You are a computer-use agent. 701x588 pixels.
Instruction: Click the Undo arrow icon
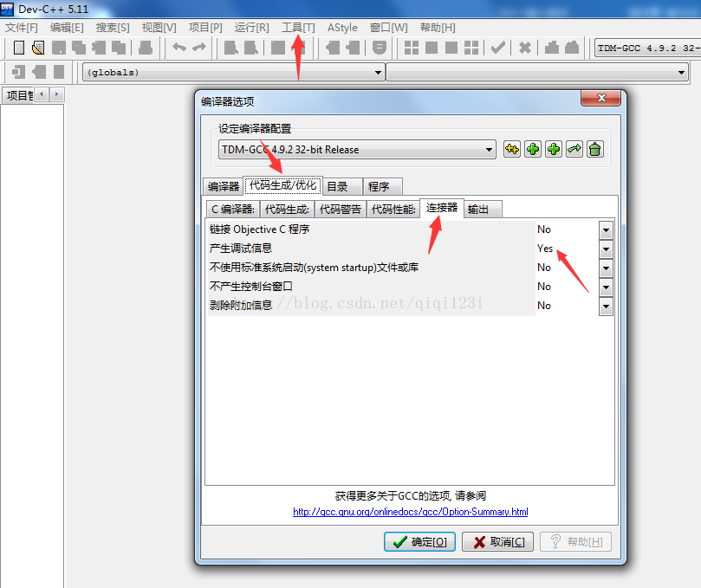pos(179,48)
